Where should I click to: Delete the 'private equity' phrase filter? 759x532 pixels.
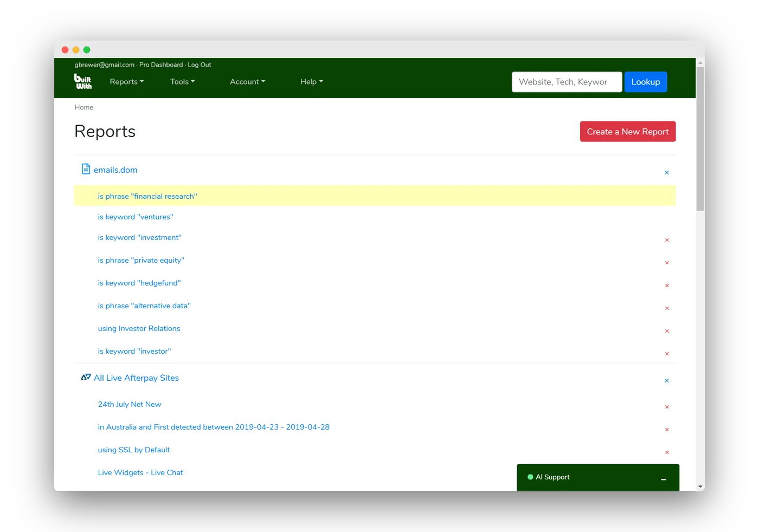(x=667, y=263)
